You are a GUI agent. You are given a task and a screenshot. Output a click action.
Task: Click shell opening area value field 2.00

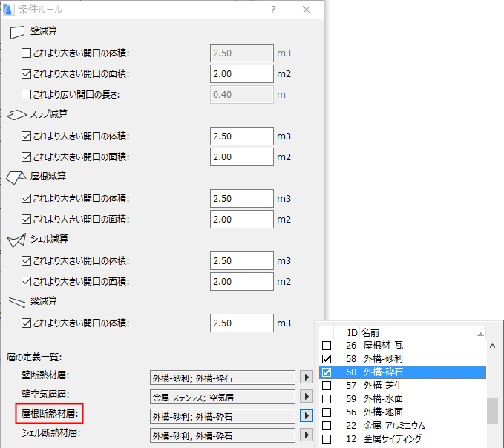click(x=242, y=282)
